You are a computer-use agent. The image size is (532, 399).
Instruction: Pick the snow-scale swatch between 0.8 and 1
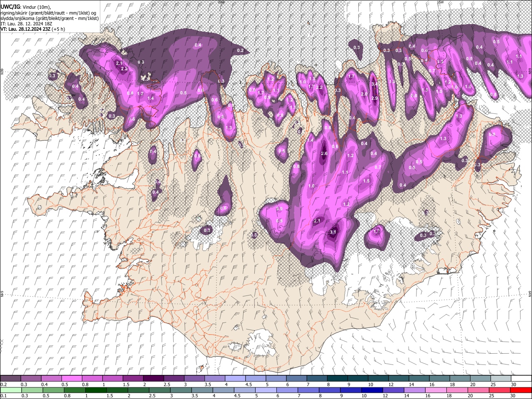click(x=93, y=379)
